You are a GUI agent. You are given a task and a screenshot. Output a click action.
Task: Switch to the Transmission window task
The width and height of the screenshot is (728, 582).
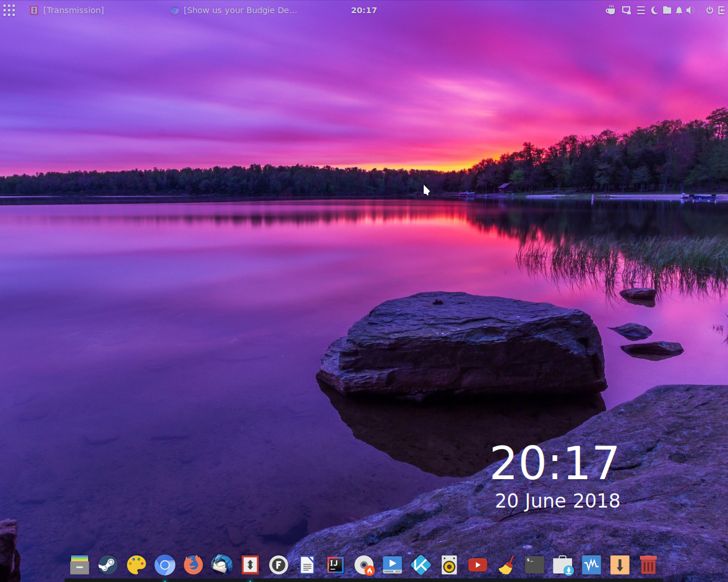67,10
